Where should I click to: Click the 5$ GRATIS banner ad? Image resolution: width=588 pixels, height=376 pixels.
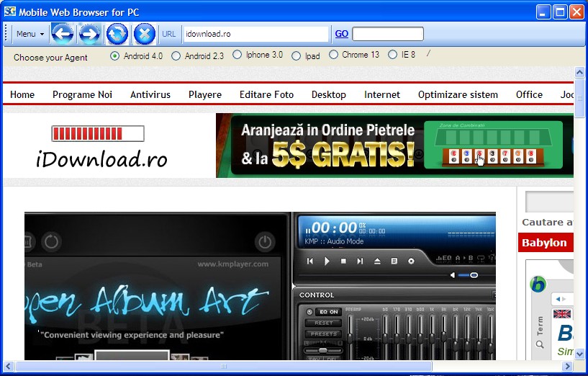(394, 146)
